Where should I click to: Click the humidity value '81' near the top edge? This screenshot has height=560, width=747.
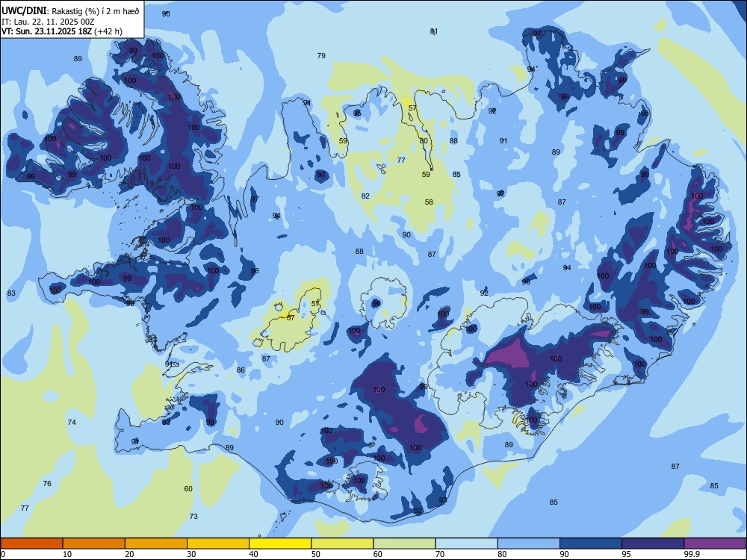[x=434, y=31]
